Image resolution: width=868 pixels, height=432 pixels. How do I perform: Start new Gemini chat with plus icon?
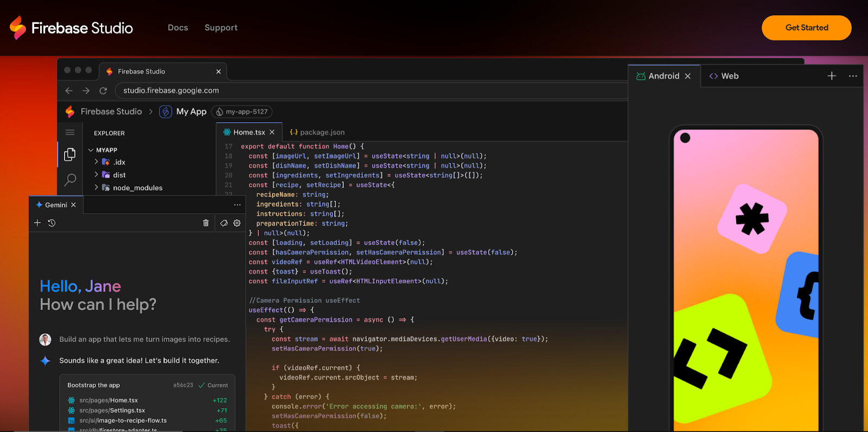click(37, 223)
